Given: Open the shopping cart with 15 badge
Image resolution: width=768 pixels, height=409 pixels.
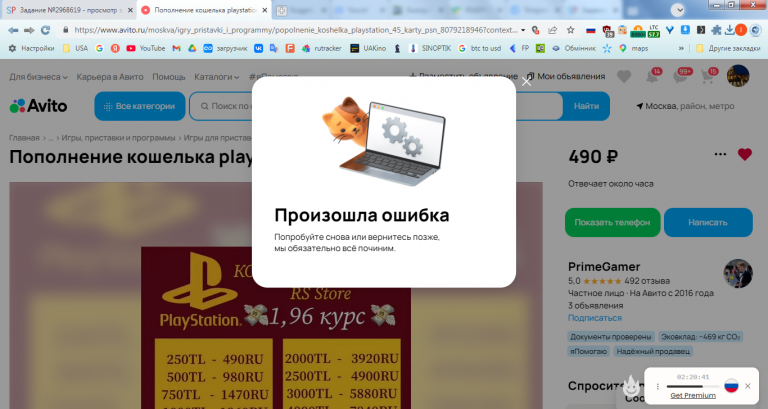Looking at the screenshot, I should pos(709,76).
